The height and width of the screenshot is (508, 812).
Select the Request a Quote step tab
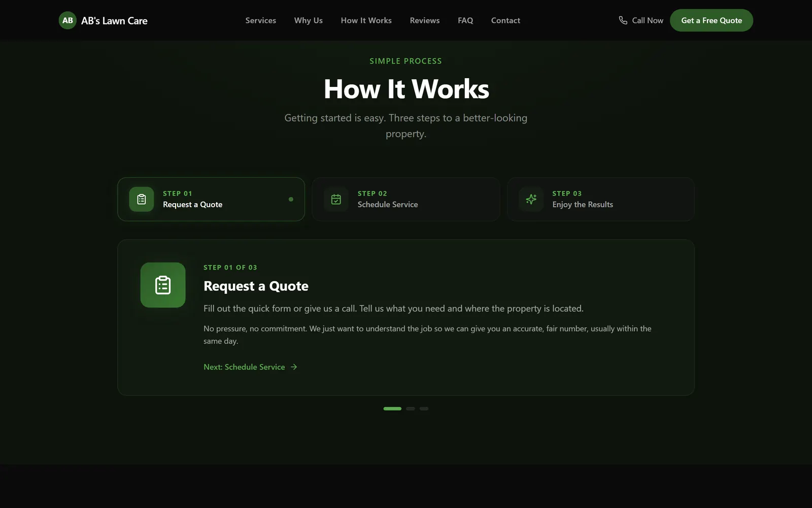[x=211, y=199]
